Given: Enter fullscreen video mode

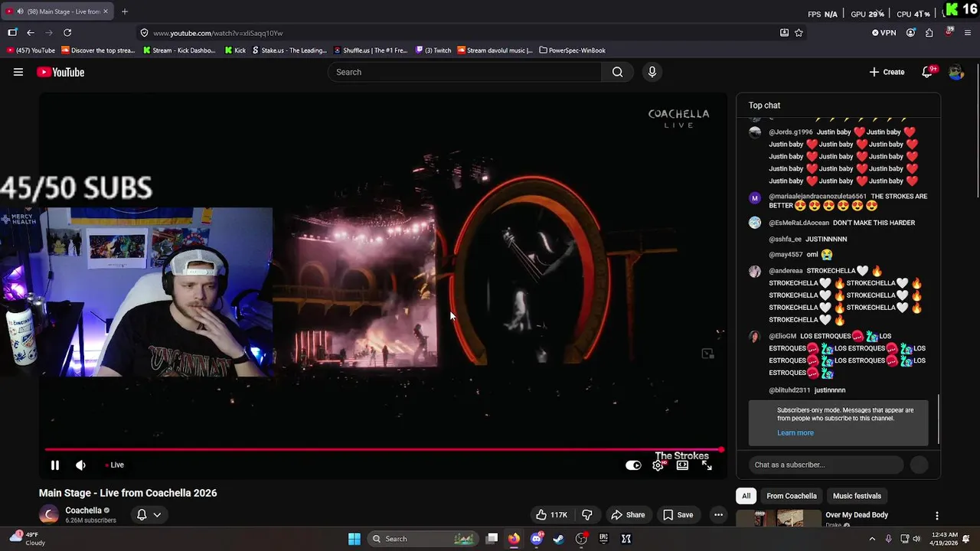Looking at the screenshot, I should pyautogui.click(x=707, y=465).
